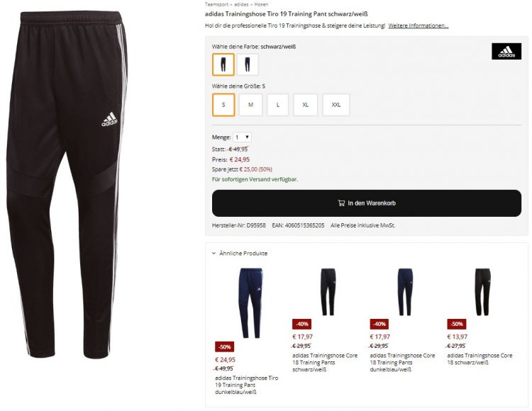
Task: Choose size XXL
Action: [336, 105]
